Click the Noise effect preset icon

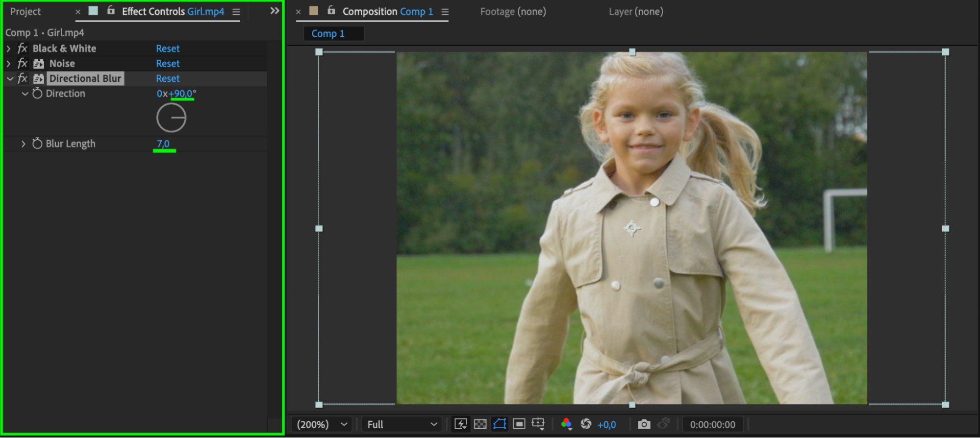click(39, 64)
